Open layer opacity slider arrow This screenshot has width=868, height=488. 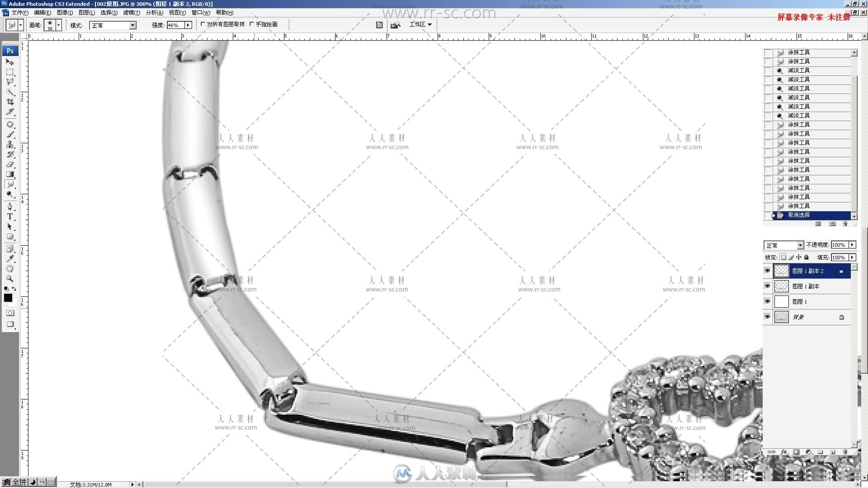point(852,245)
